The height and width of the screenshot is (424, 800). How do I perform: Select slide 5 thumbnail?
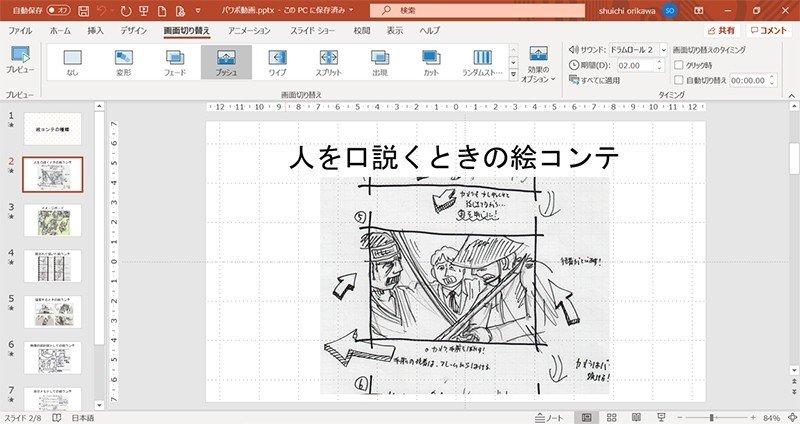click(53, 312)
